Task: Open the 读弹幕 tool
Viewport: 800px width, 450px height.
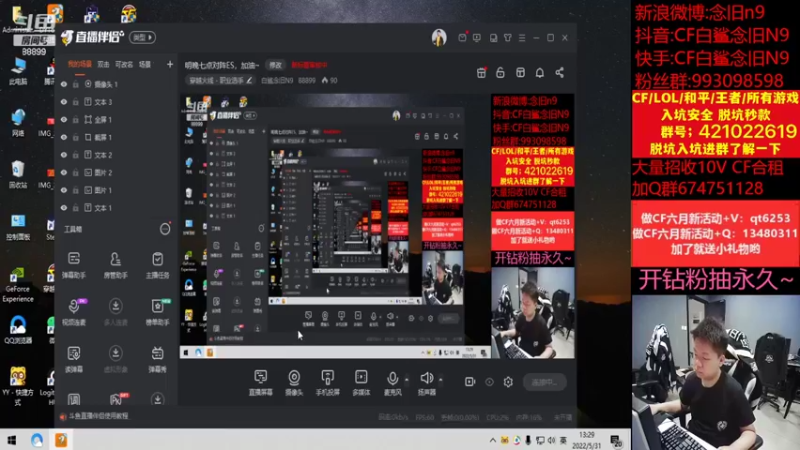Action: click(74, 359)
